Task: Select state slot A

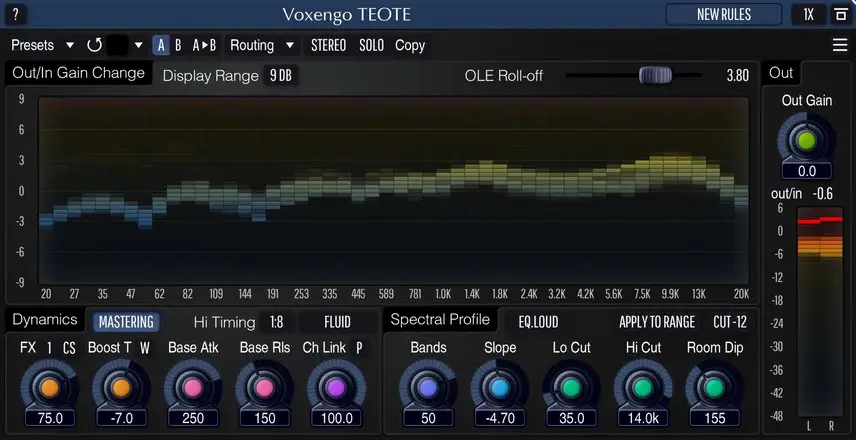Action: (160, 45)
